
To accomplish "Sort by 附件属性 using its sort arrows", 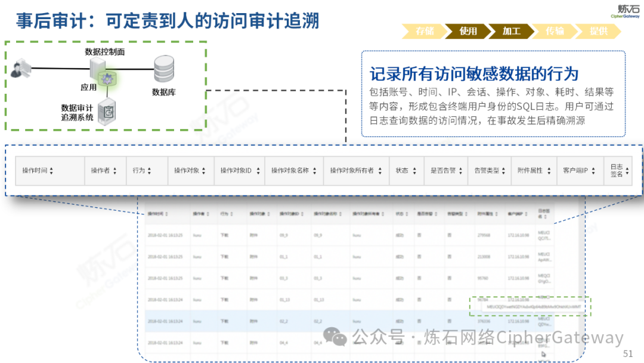I will pos(549,171).
